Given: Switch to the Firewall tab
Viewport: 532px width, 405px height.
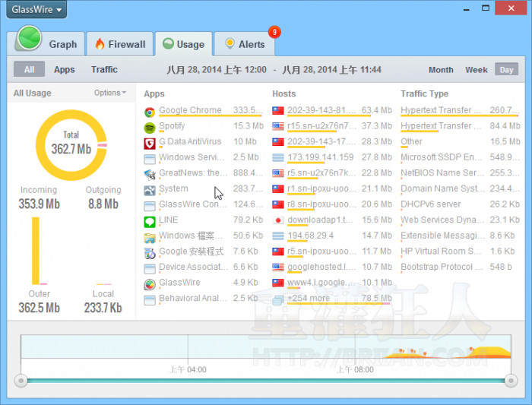Looking at the screenshot, I should 119,44.
